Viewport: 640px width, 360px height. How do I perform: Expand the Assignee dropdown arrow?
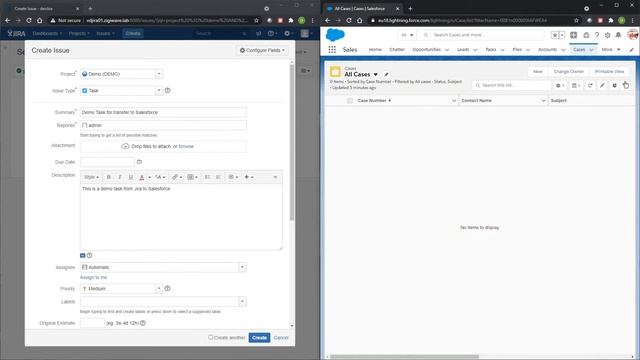(242, 267)
